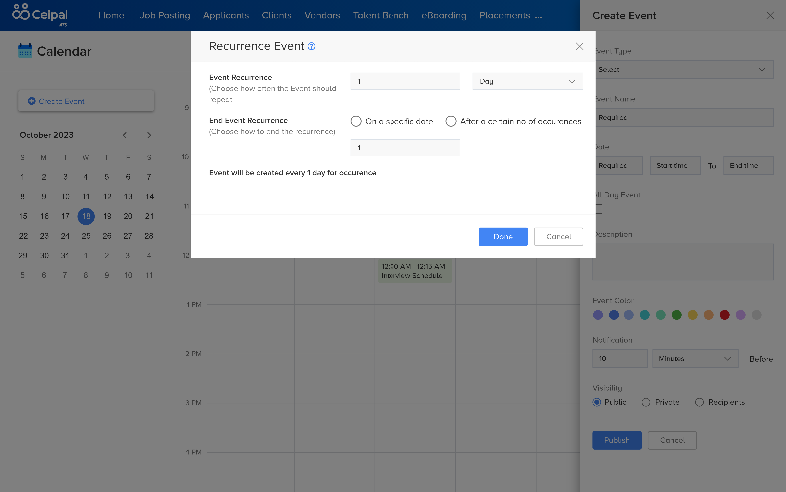786x492 pixels.
Task: Click the Create Event button
Action: tap(86, 101)
